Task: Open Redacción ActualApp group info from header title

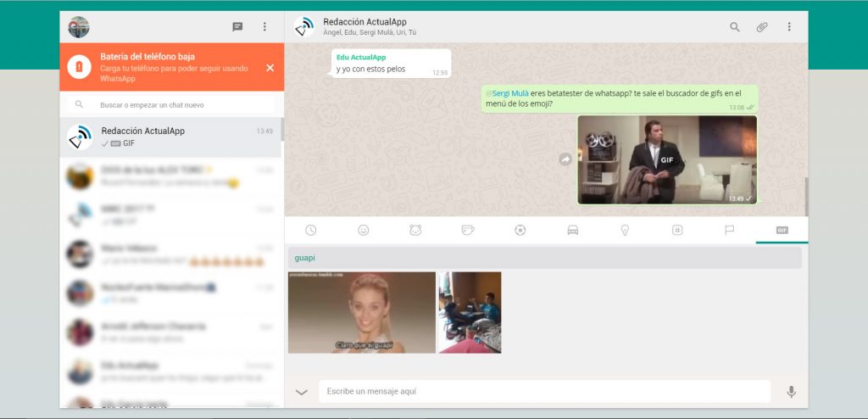Action: (x=364, y=22)
